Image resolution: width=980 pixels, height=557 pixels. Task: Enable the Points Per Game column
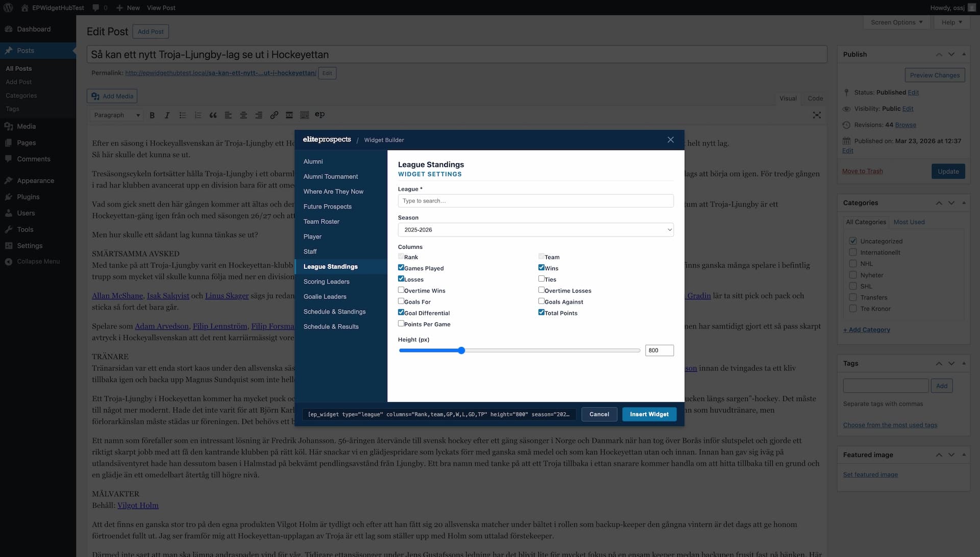pyautogui.click(x=401, y=324)
